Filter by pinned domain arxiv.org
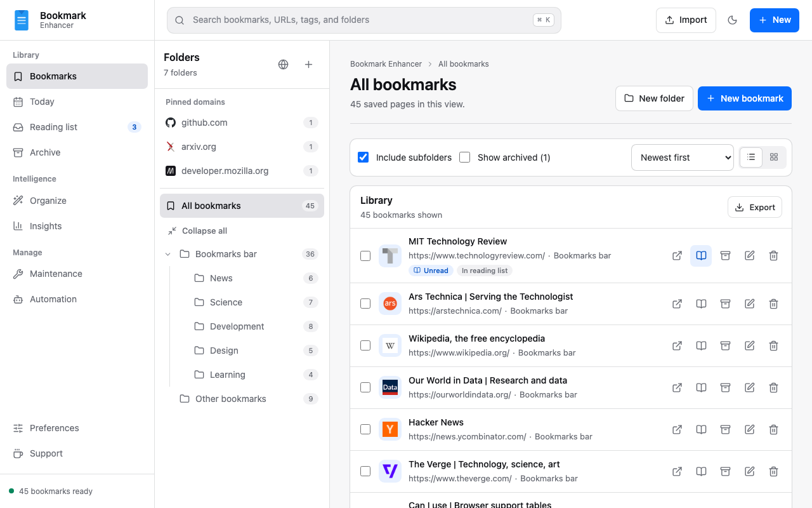The width and height of the screenshot is (812, 508). pos(242,147)
